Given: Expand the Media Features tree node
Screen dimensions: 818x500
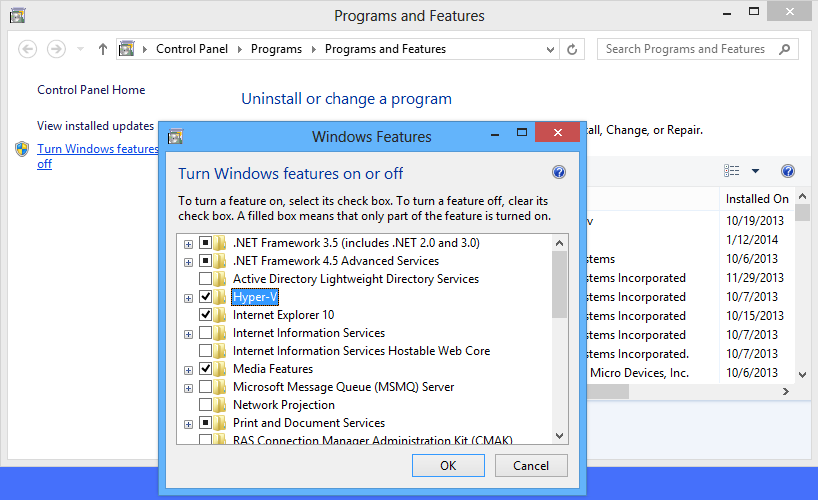Looking at the screenshot, I should 188,369.
